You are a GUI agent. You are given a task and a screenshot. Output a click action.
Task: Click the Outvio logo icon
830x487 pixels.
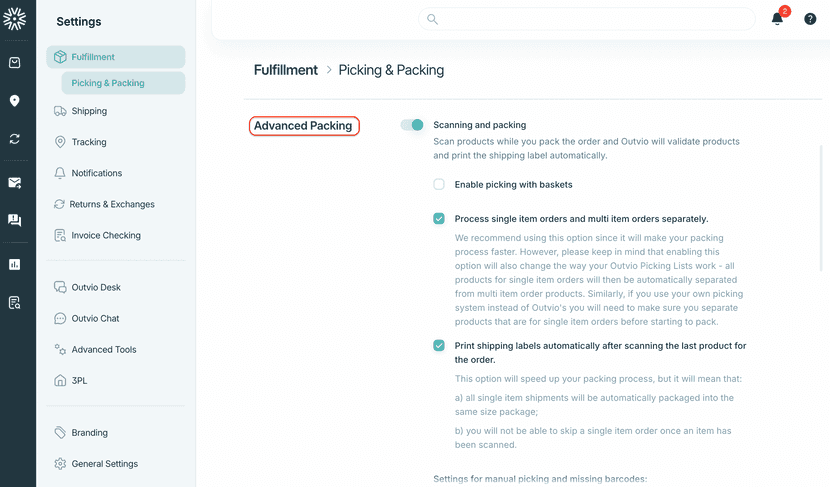point(15,17)
